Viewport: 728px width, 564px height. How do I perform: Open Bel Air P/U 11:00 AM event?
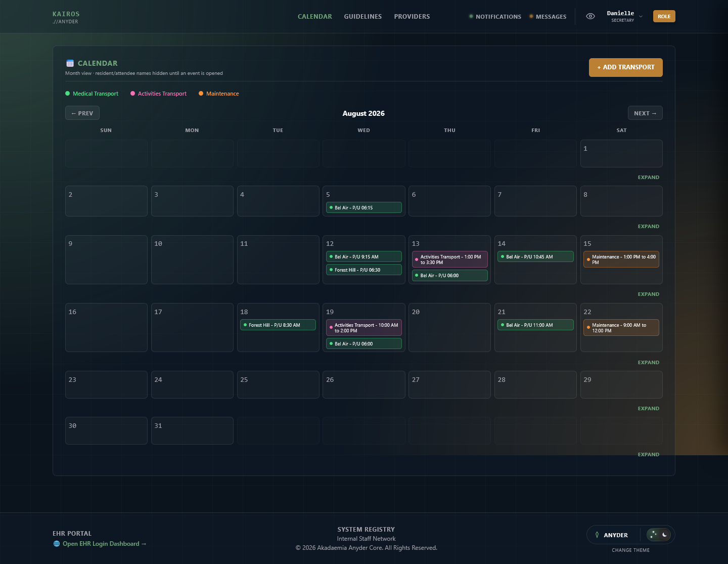tap(535, 325)
